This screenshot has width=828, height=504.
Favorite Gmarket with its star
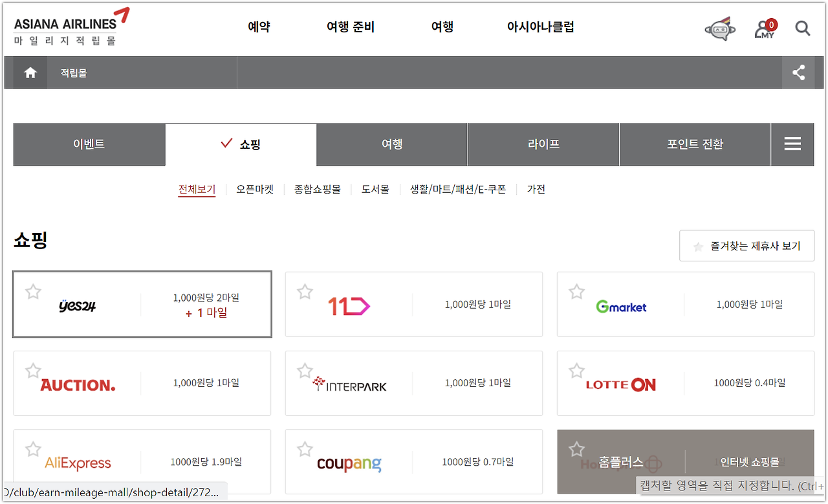(576, 292)
